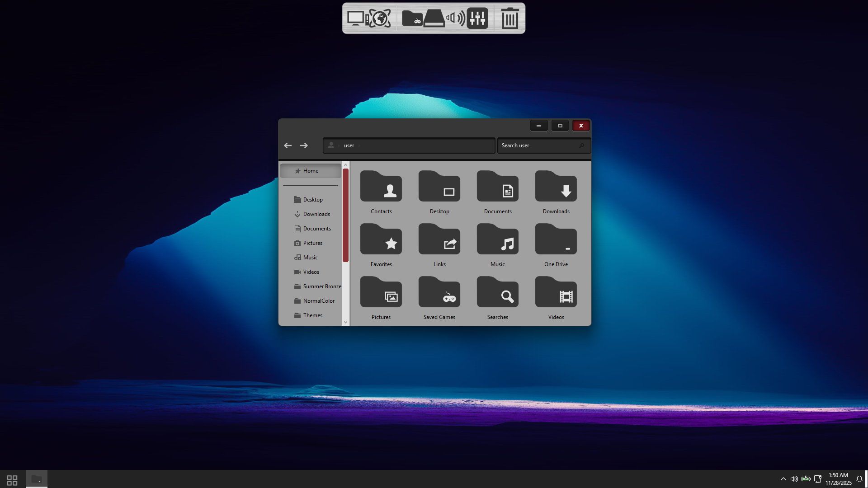Open Summer Bronze in the sidebar
Screen dimensions: 868x488
click(321, 286)
